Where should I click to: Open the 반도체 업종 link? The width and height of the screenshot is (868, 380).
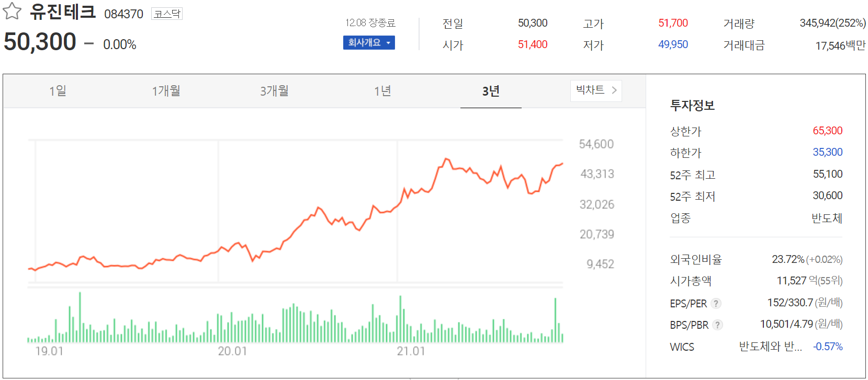click(x=827, y=218)
